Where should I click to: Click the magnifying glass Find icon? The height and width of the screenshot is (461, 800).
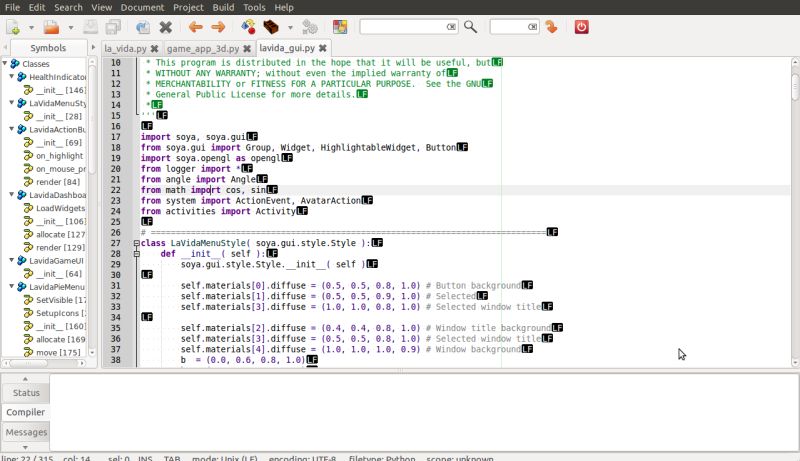[x=470, y=27]
